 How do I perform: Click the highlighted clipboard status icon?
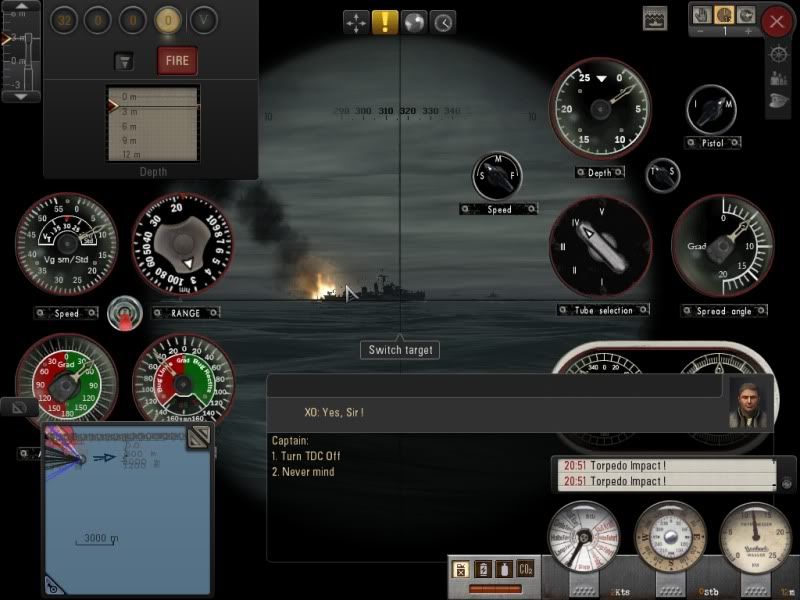pos(460,569)
